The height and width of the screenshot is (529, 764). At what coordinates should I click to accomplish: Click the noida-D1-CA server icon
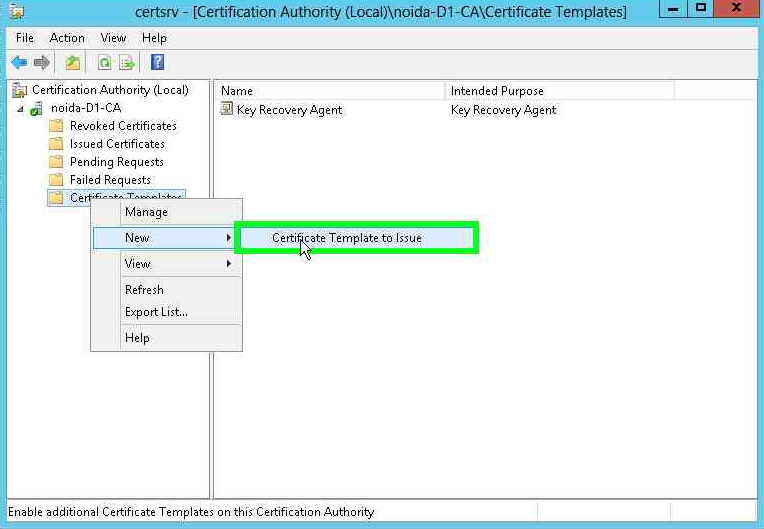point(36,108)
